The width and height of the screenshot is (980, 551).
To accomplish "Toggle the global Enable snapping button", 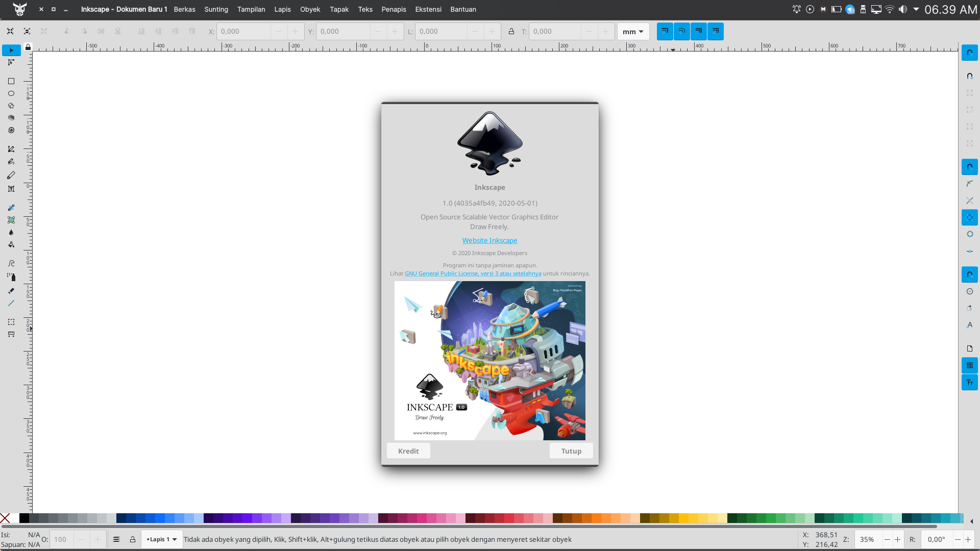I will tap(970, 53).
